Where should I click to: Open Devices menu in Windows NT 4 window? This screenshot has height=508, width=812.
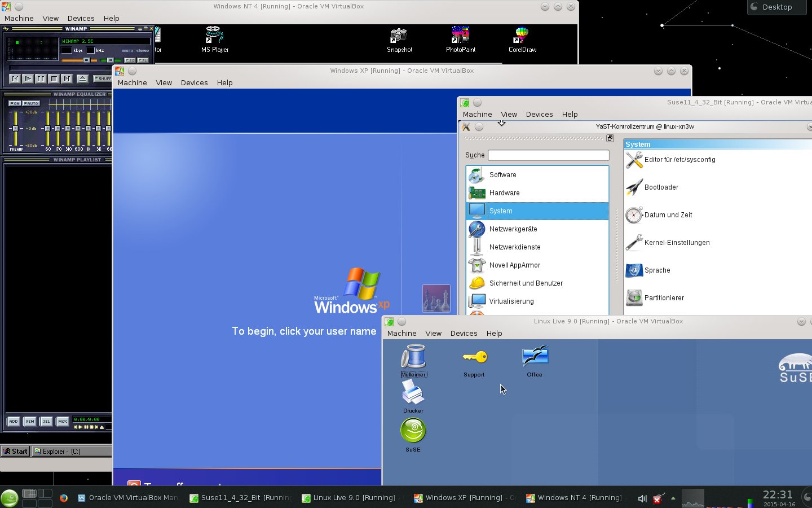(x=81, y=18)
